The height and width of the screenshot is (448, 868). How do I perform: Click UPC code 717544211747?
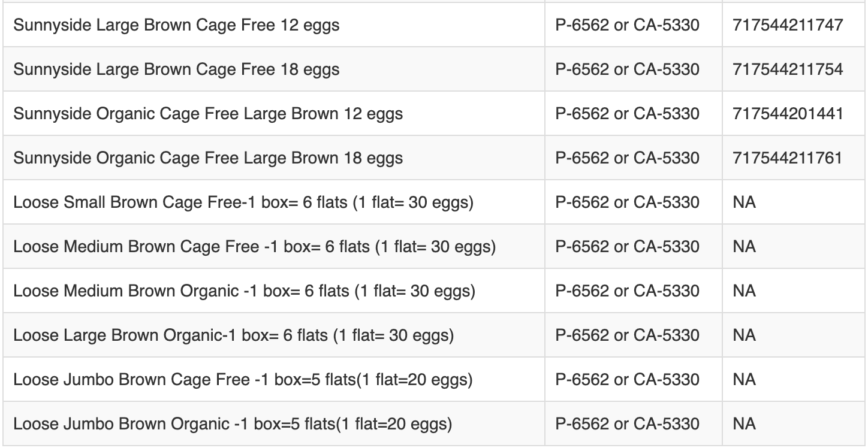[x=788, y=25]
